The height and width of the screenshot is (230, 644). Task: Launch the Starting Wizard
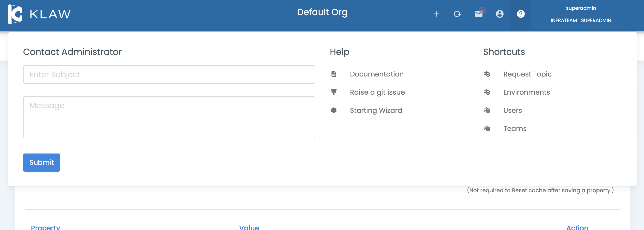[x=376, y=110]
